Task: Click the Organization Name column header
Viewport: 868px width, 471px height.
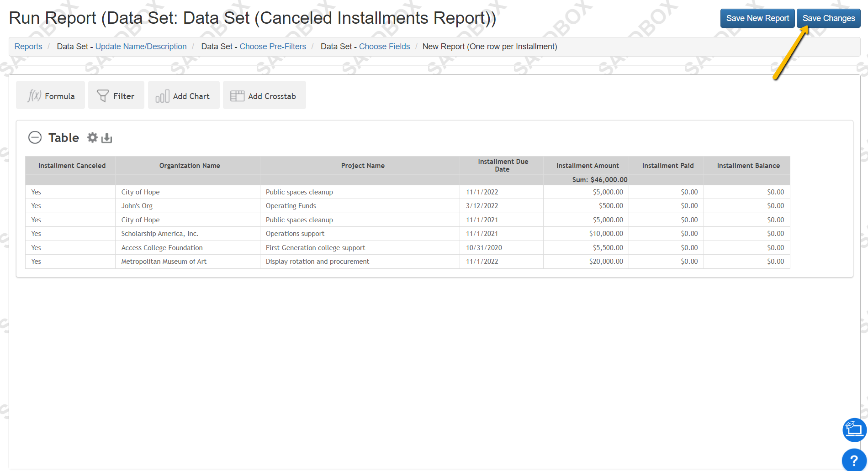Action: tap(188, 166)
